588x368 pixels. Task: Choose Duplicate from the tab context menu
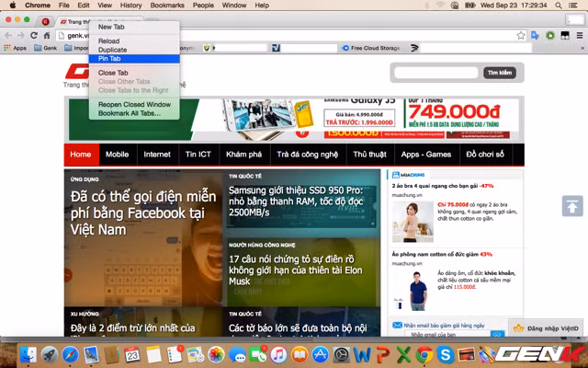click(113, 50)
